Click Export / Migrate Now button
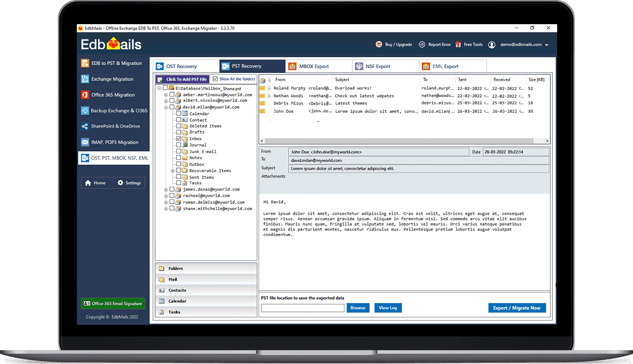633x364 pixels. [517, 308]
